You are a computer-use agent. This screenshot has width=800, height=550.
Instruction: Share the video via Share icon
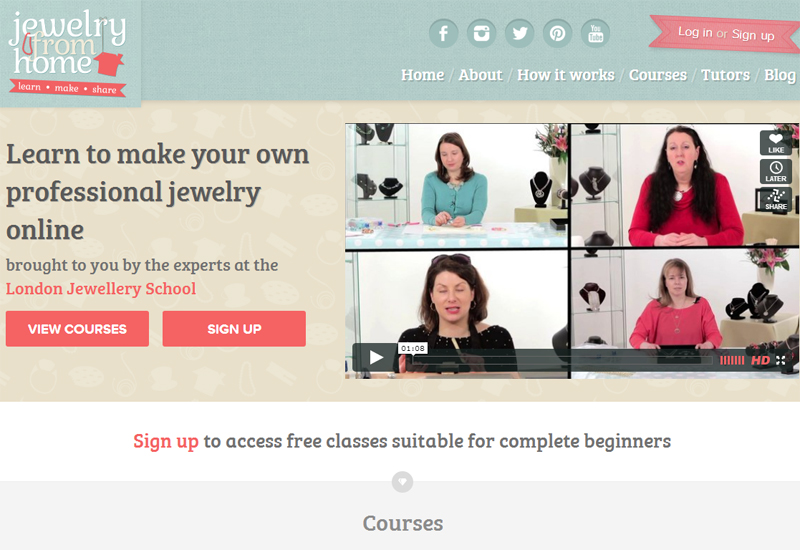776,199
